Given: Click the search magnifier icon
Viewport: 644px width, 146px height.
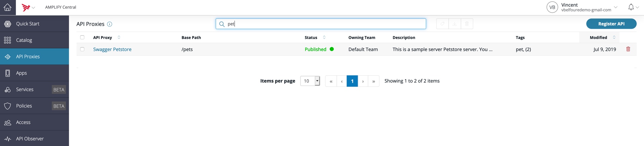Looking at the screenshot, I should (x=222, y=24).
